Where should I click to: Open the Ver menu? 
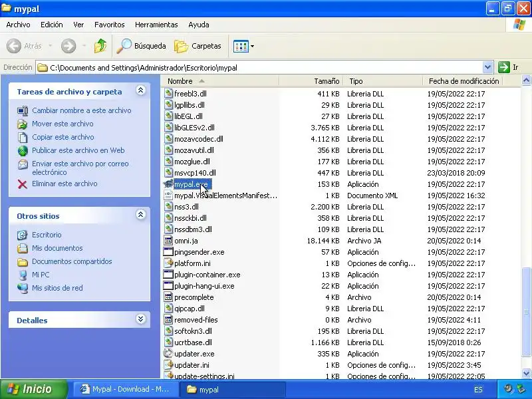pos(78,25)
